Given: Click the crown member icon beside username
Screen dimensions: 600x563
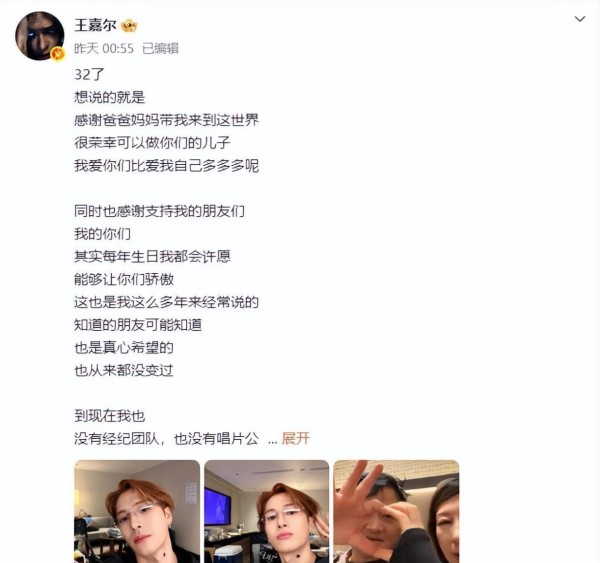Looking at the screenshot, I should (x=129, y=26).
